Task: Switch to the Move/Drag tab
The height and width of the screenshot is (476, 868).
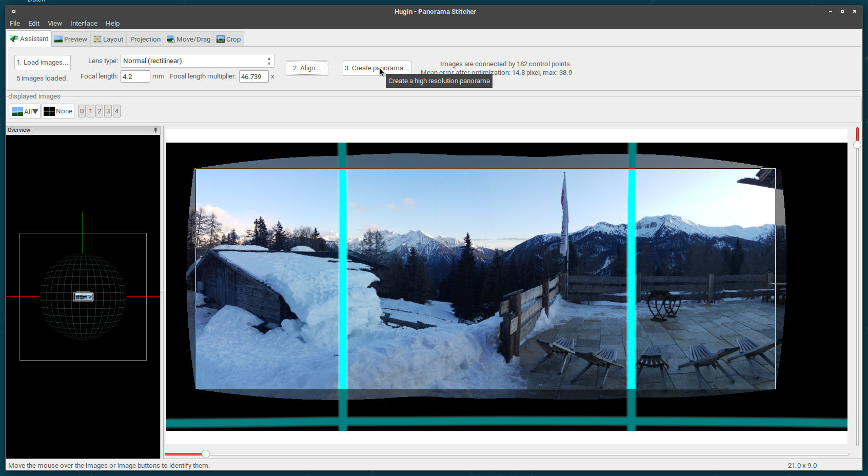Action: click(x=188, y=39)
